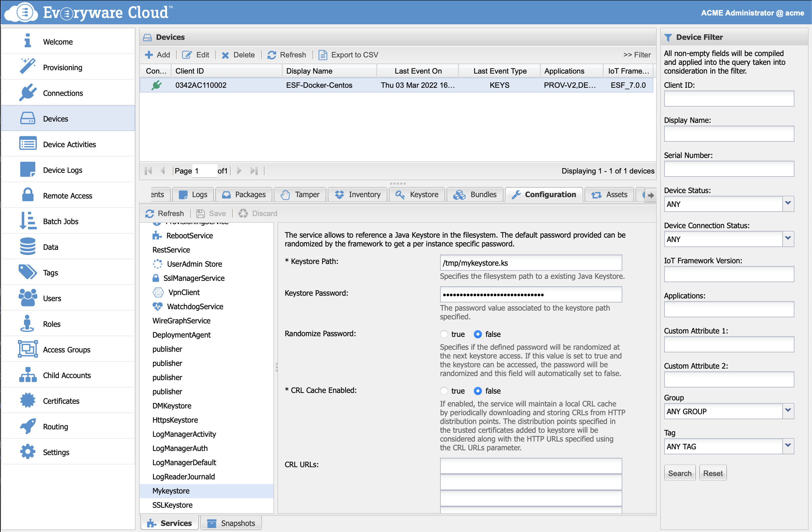Screen dimensions: 812x532
Task: Go to the last devices page
Action: click(254, 170)
